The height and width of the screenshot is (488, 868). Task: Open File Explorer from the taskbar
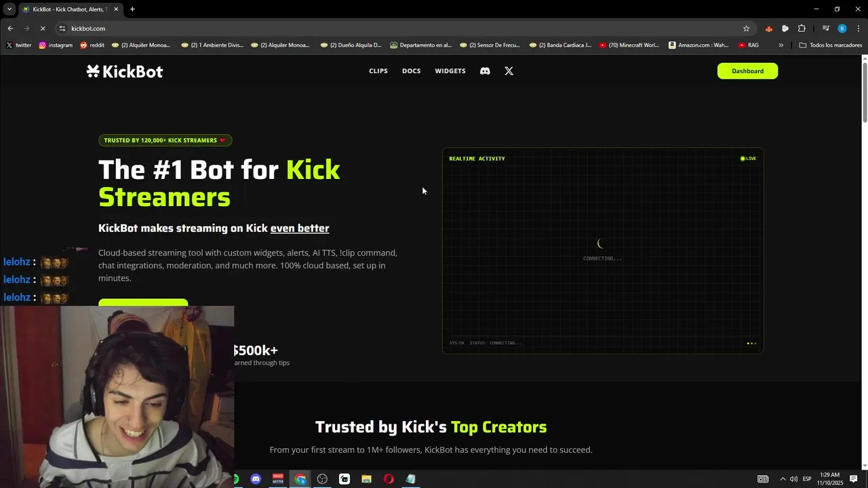click(x=366, y=479)
